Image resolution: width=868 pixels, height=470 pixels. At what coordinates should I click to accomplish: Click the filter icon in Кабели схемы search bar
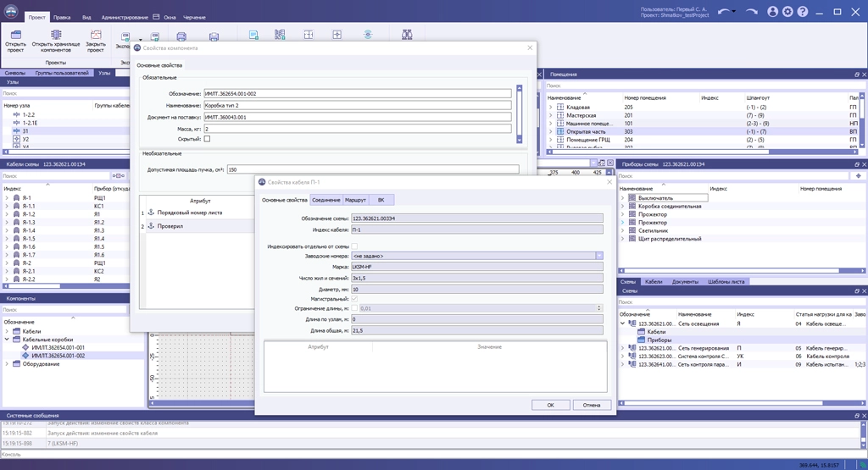point(119,176)
